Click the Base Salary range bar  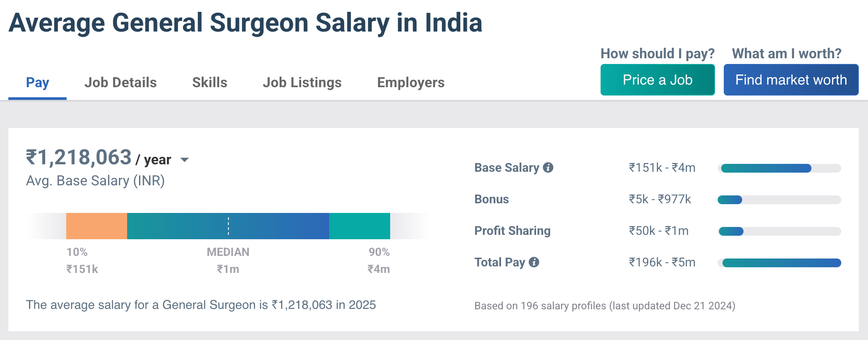tap(779, 167)
